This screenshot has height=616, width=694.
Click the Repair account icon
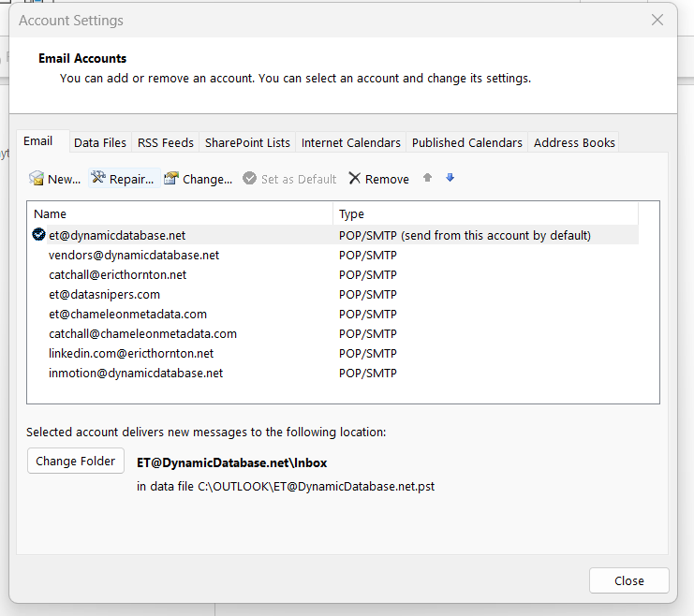pyautogui.click(x=98, y=179)
